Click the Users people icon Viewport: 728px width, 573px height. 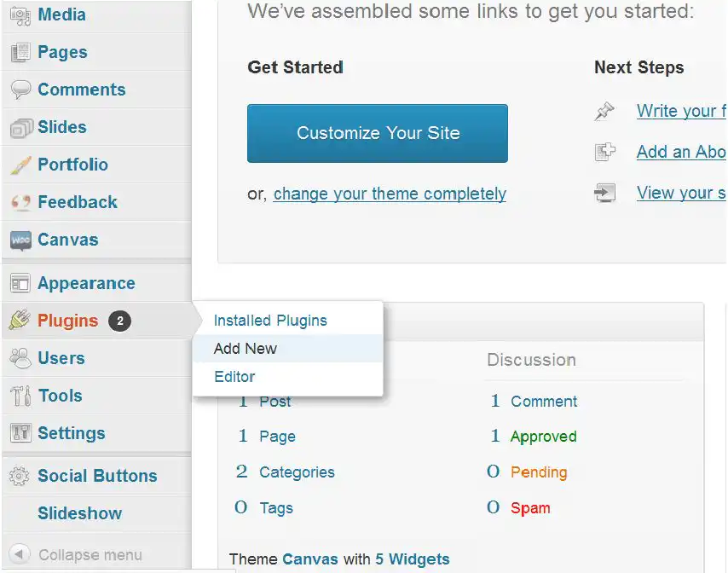tap(20, 358)
